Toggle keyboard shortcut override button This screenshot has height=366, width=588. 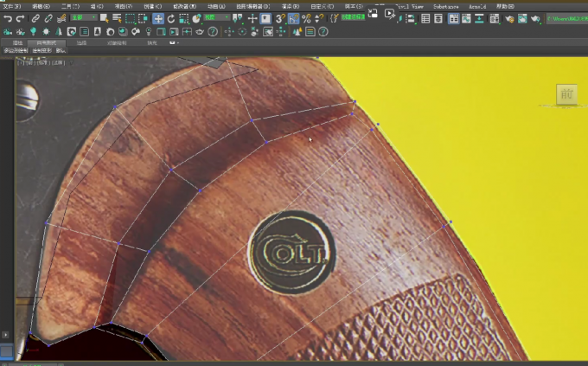[265, 18]
